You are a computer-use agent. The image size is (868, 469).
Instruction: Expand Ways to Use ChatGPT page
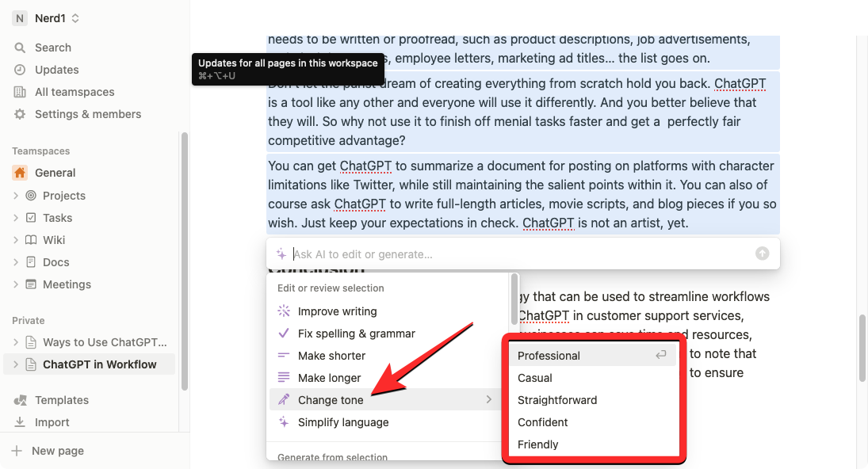pos(16,341)
